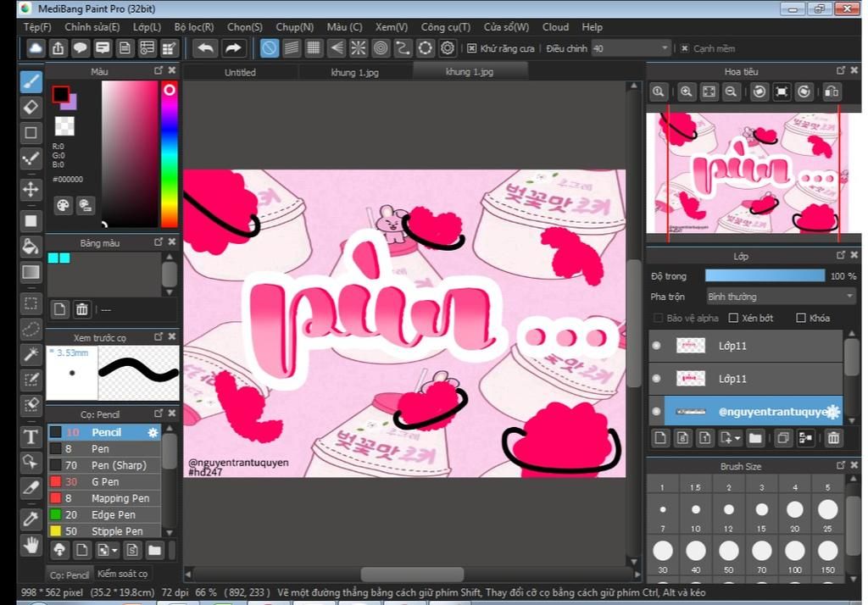Undock the Màu color panel
868x605 pixels.
(159, 70)
